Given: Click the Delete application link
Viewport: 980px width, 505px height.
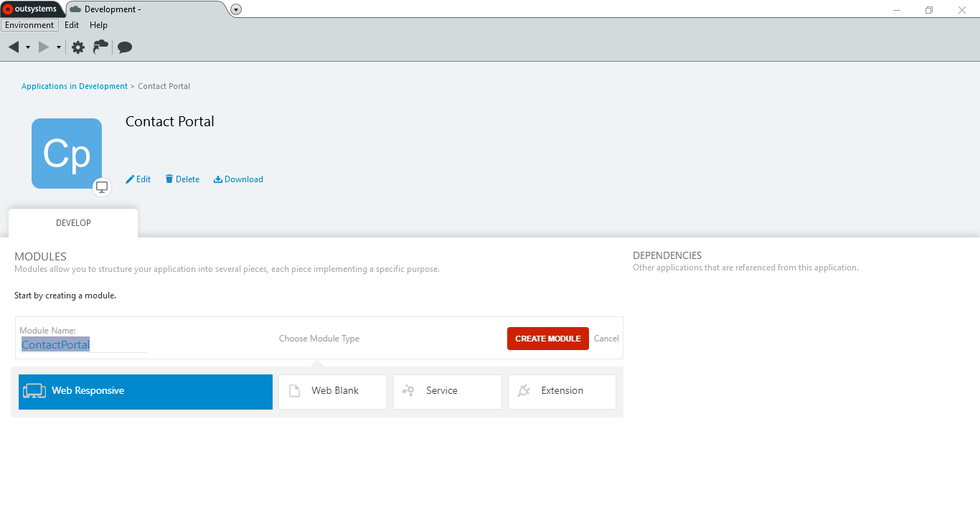Looking at the screenshot, I should [182, 179].
